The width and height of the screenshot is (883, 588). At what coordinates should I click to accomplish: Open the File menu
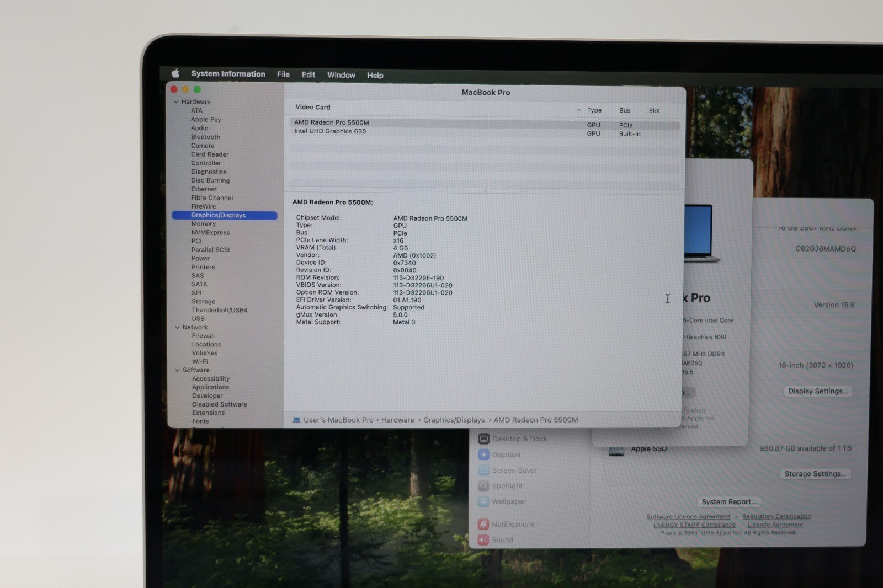pos(283,74)
